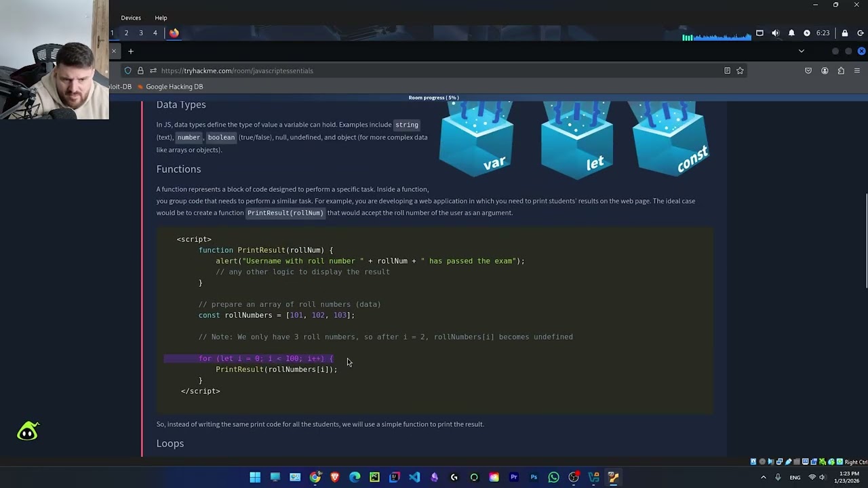Click the page vertical scrollbar
The height and width of the screenshot is (488, 868).
click(x=865, y=241)
